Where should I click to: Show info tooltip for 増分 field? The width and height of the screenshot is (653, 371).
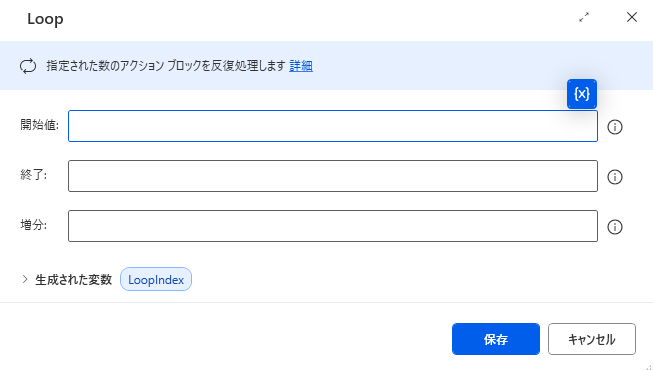(x=615, y=227)
